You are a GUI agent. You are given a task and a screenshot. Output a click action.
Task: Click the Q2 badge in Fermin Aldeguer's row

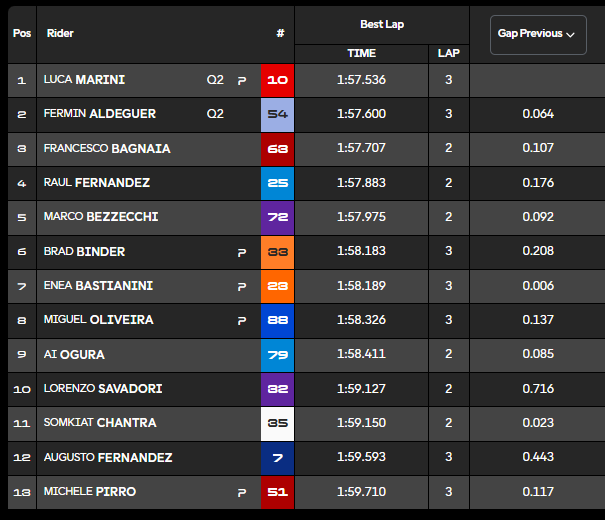pyautogui.click(x=215, y=114)
